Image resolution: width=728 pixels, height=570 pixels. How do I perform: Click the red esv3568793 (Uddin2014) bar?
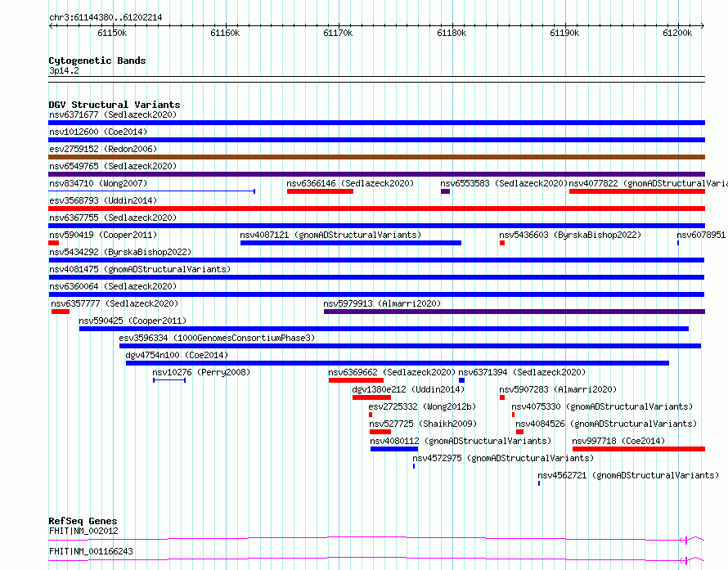(x=376, y=209)
